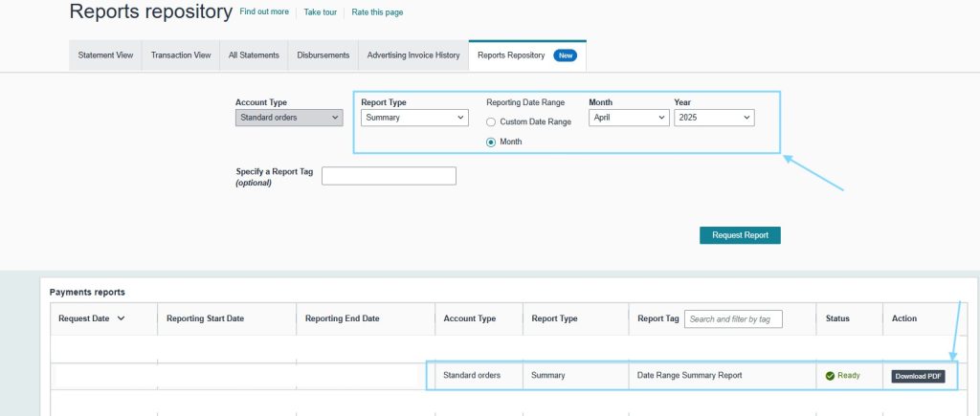Click the New badge on Reports Repository
The height and width of the screenshot is (416, 980).
pyautogui.click(x=565, y=55)
